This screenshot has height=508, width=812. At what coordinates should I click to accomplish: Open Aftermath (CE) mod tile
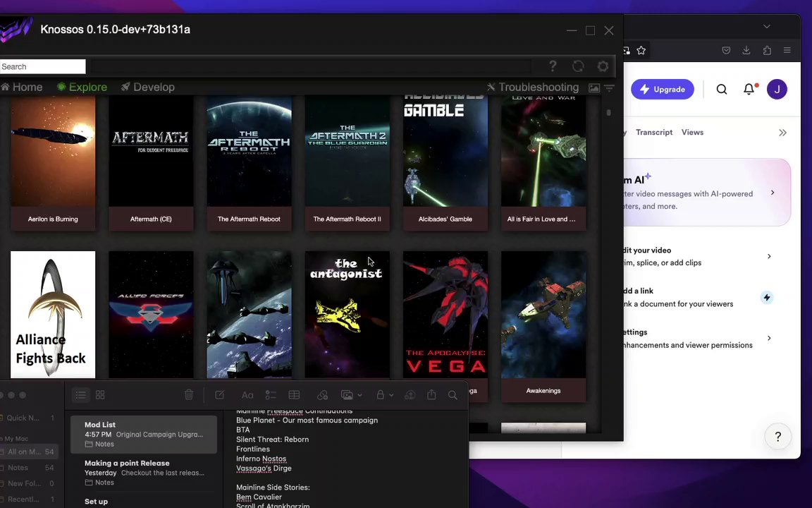pos(151,163)
